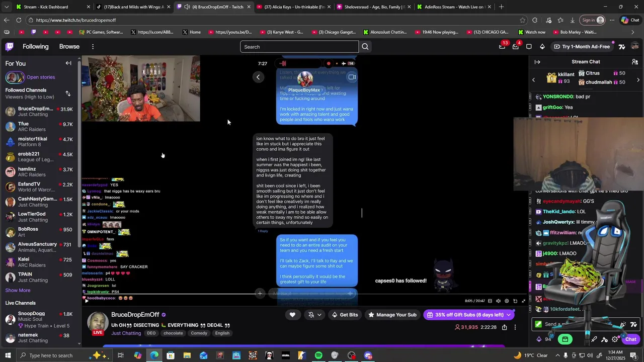Click Show More followed channels
Viewport: 644px width, 362px height.
(18, 290)
